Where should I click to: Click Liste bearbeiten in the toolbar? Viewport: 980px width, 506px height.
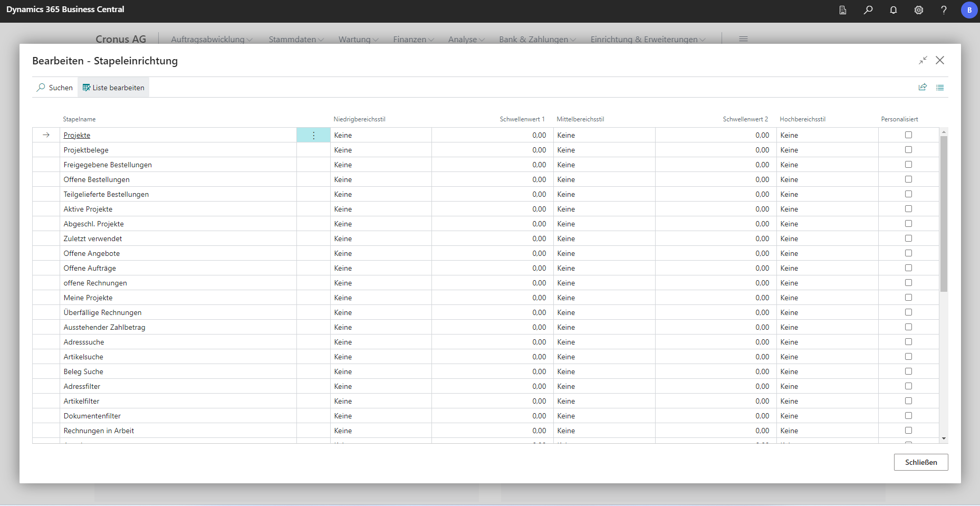pos(113,88)
